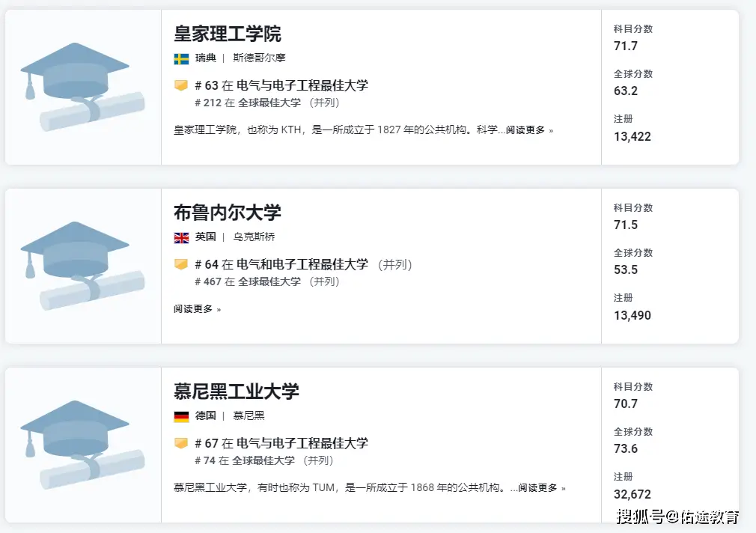The image size is (756, 533).
Task: Click the Sweden flag icon
Action: (181, 58)
